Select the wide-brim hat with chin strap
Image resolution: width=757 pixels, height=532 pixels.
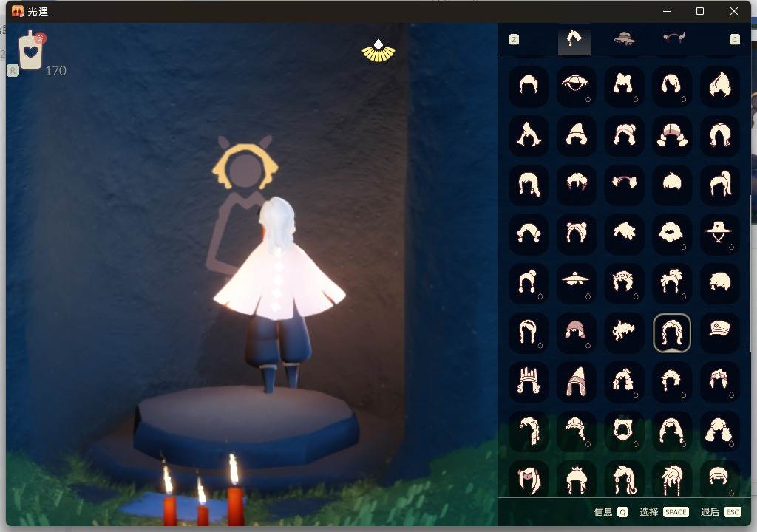(x=719, y=233)
